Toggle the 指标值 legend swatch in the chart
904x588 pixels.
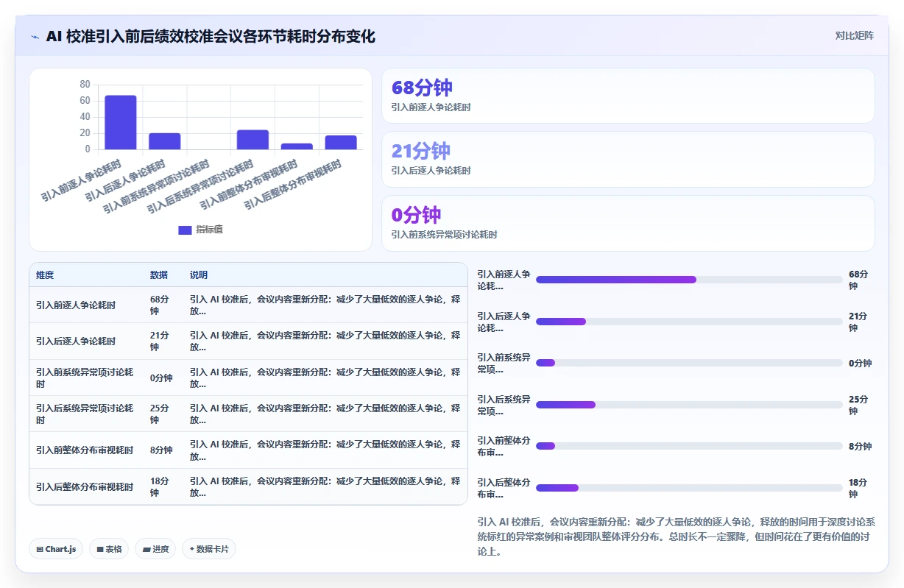click(x=185, y=230)
